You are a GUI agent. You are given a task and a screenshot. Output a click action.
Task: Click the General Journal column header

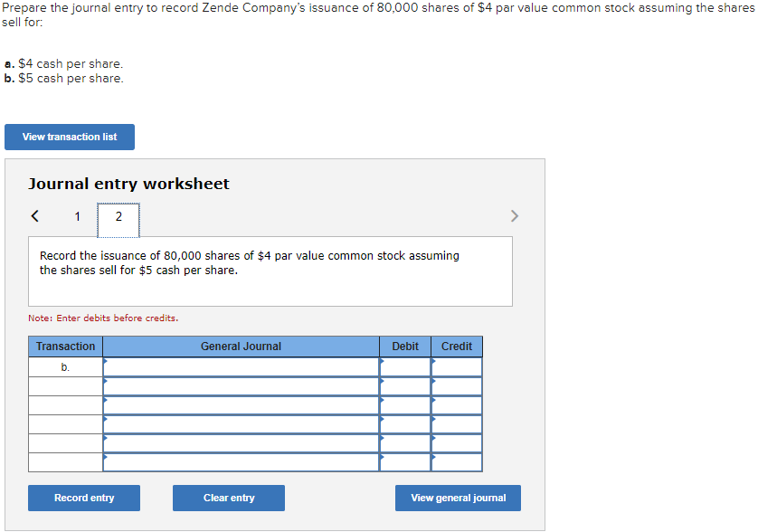click(241, 347)
